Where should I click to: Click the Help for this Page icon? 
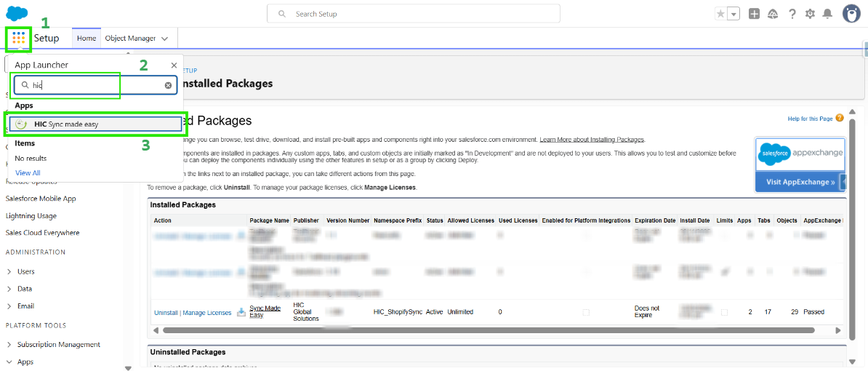click(x=840, y=118)
